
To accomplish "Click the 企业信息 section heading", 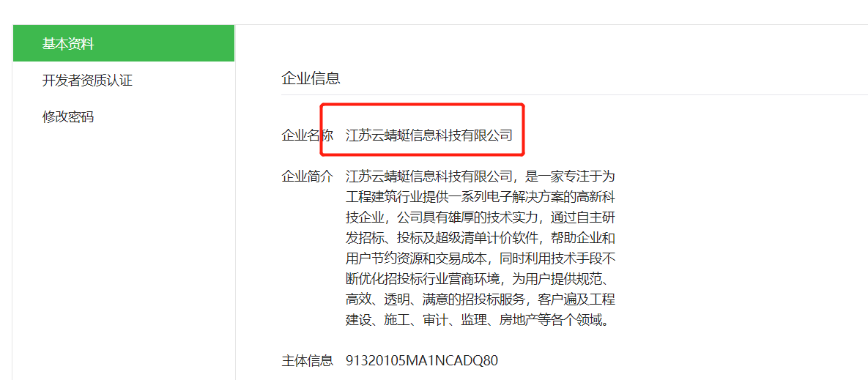I will tap(311, 78).
